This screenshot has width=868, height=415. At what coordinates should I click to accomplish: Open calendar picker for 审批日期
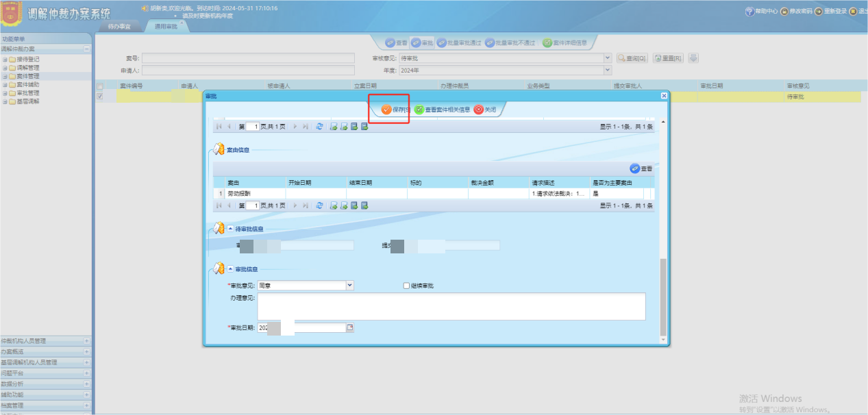click(x=350, y=328)
